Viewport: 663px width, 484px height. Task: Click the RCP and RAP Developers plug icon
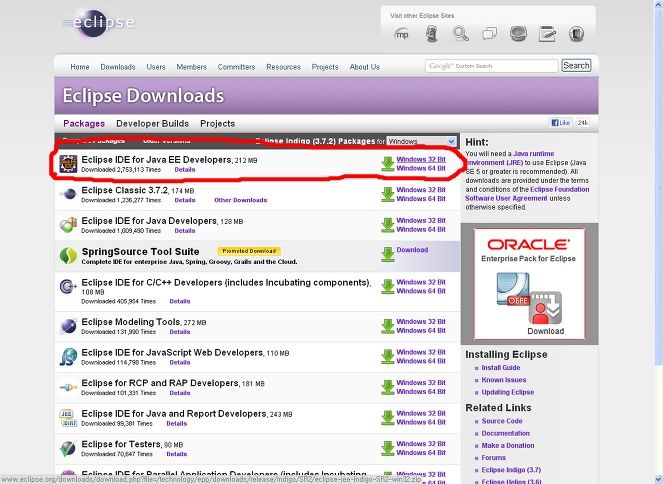click(x=68, y=387)
